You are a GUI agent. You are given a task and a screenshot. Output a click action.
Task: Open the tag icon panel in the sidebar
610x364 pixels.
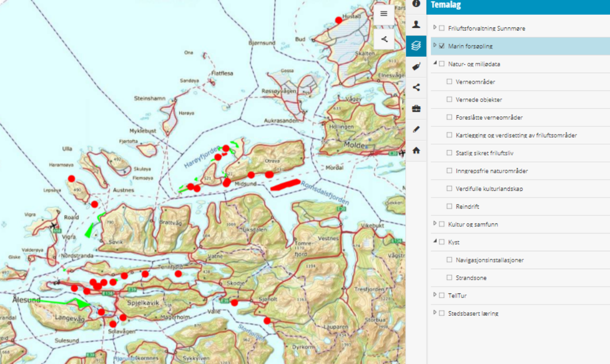[416, 67]
